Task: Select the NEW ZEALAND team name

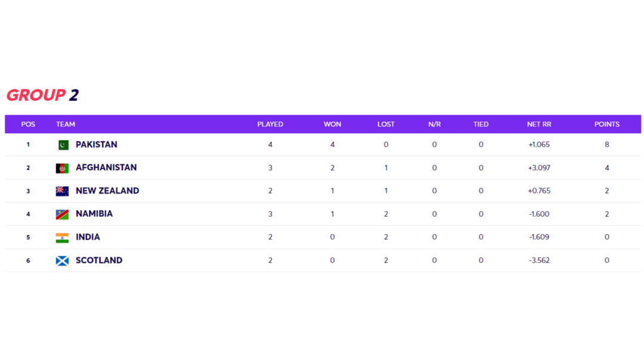Action: point(107,191)
